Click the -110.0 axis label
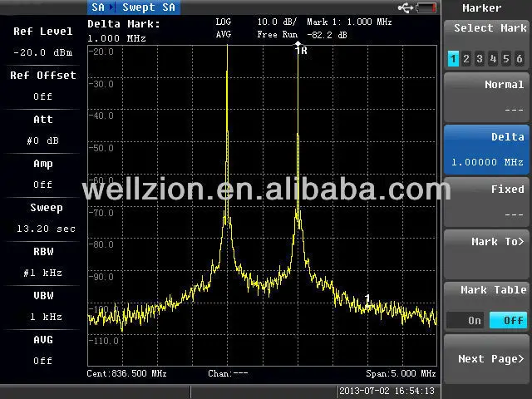Image resolution: width=532 pixels, height=399 pixels. (x=103, y=341)
